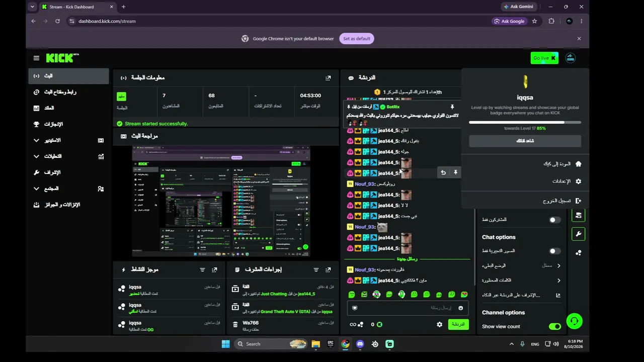
Task: Pin the hovered jea144_5 chat message
Action: (x=455, y=172)
